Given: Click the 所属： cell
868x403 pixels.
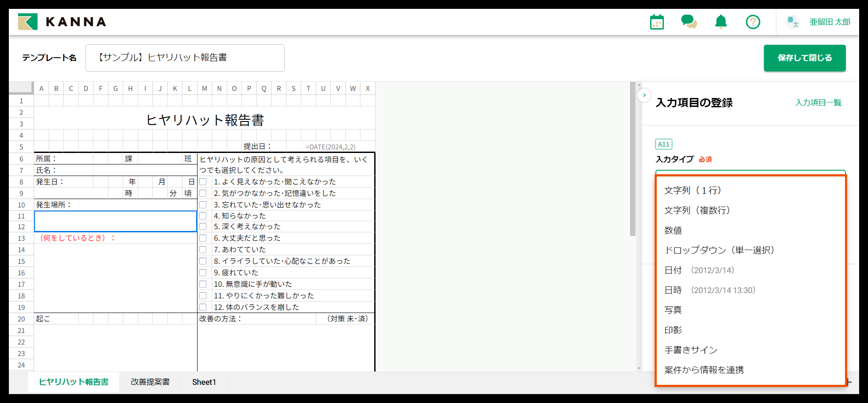Looking at the screenshot, I should pyautogui.click(x=64, y=159).
